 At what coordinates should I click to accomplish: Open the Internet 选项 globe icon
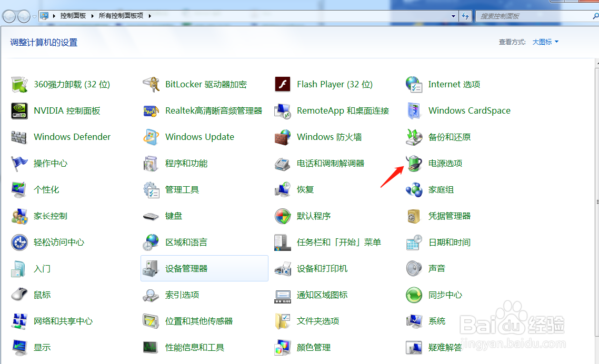click(x=414, y=84)
